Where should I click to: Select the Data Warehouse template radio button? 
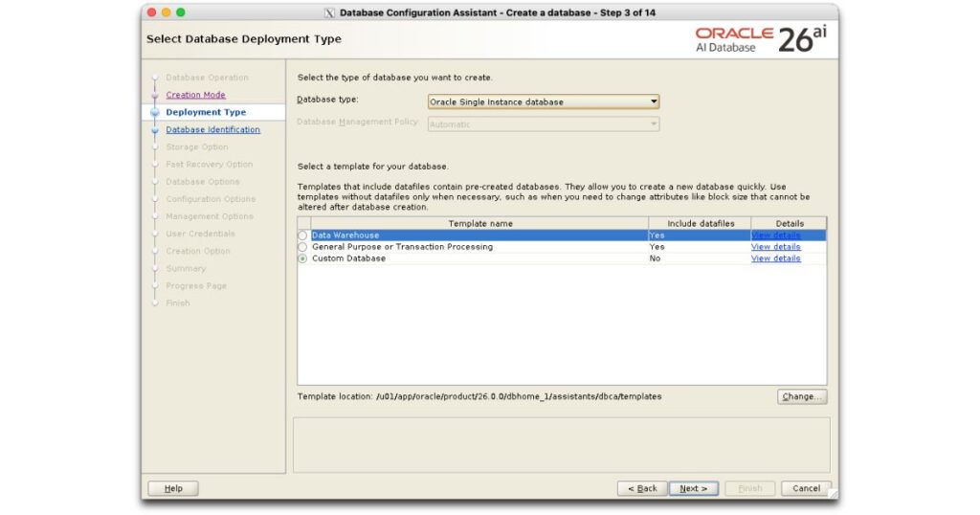(303, 235)
